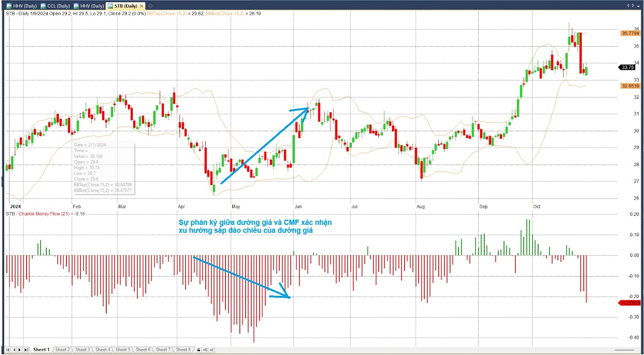Click the 35 price axis label
Viewport: 644px width, 355px height.
[636, 46]
